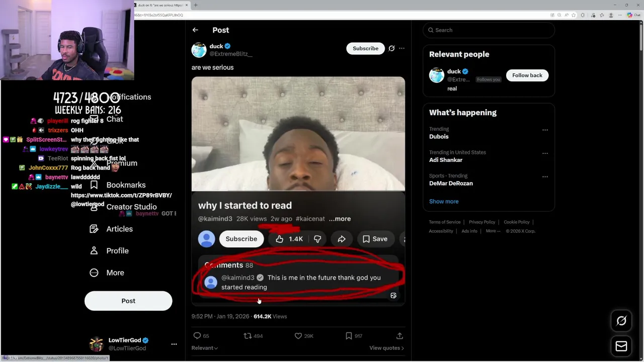The width and height of the screenshot is (644, 362).
Task: Open Grok explain icon on duck's post
Action: [391, 48]
